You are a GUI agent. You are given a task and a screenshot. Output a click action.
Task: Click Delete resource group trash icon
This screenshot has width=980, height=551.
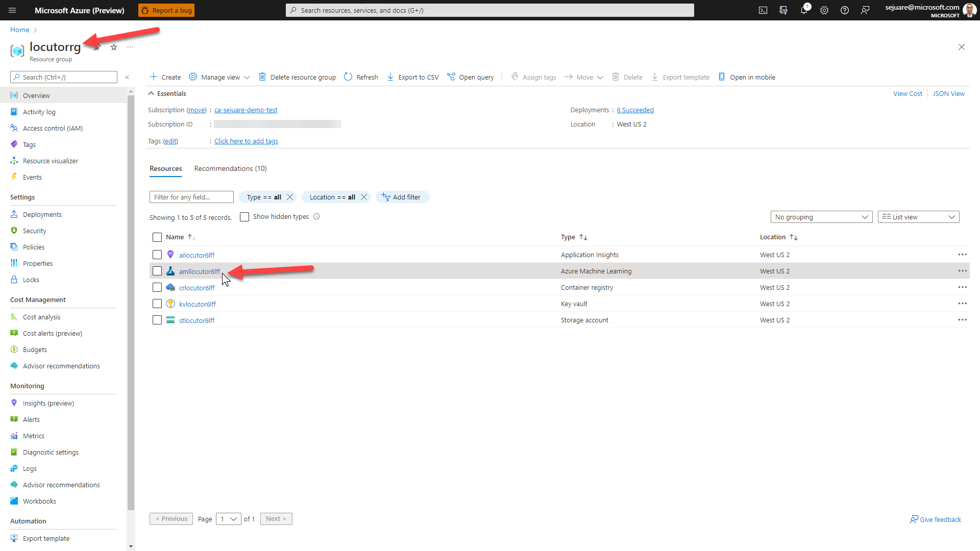tap(262, 77)
